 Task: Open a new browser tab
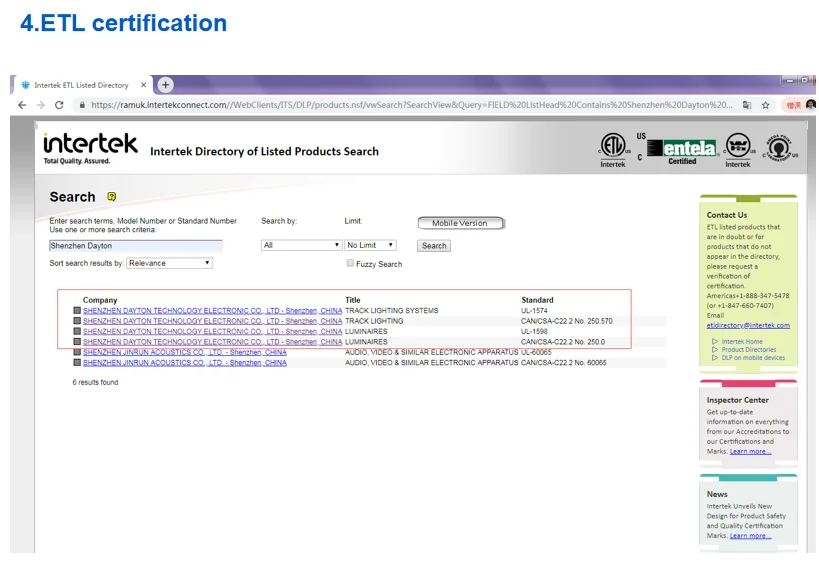pyautogui.click(x=166, y=85)
